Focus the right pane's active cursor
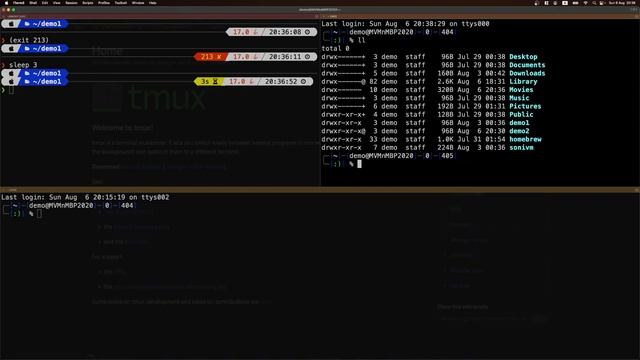 point(360,164)
